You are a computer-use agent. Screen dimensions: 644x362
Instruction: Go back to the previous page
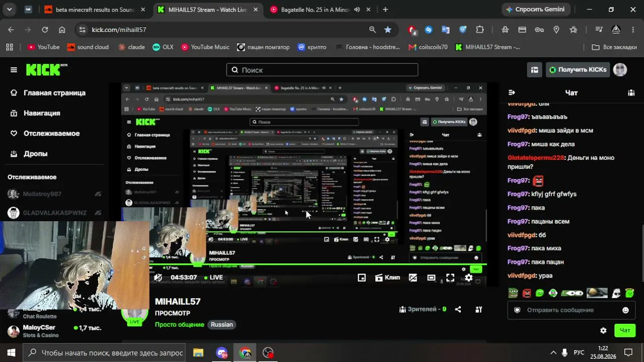[x=11, y=30]
